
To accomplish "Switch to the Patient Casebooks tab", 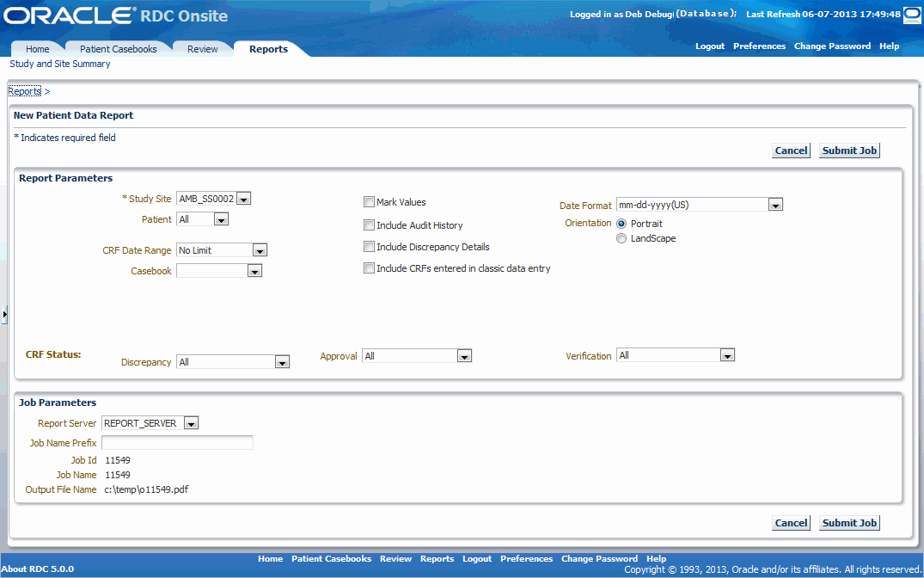I will tap(119, 49).
